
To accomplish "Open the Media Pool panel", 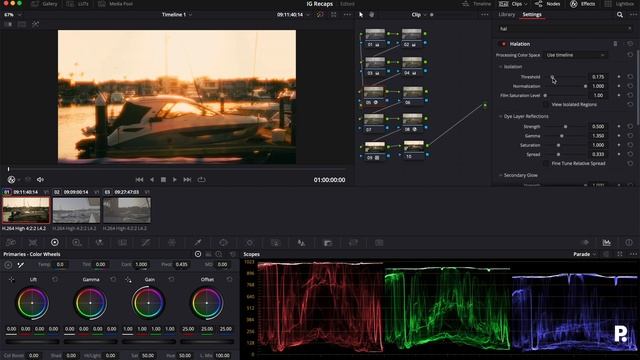I will point(116,4).
